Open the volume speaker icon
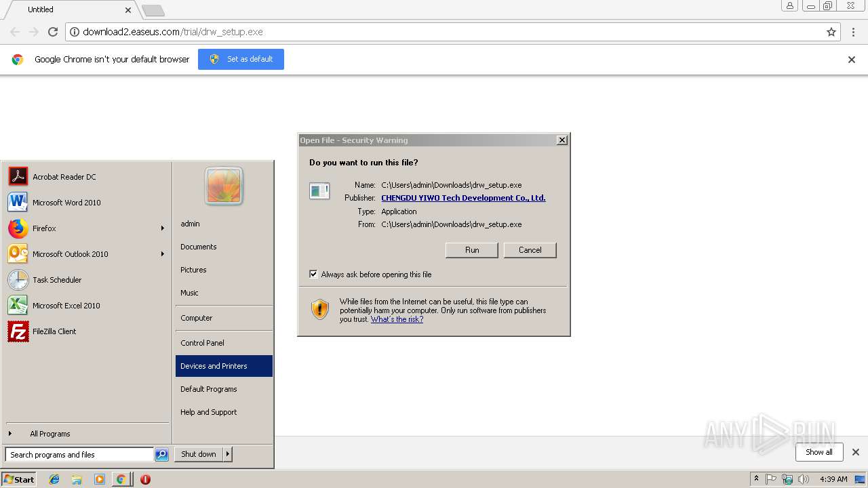Screen dimensions: 868x488 804,479
